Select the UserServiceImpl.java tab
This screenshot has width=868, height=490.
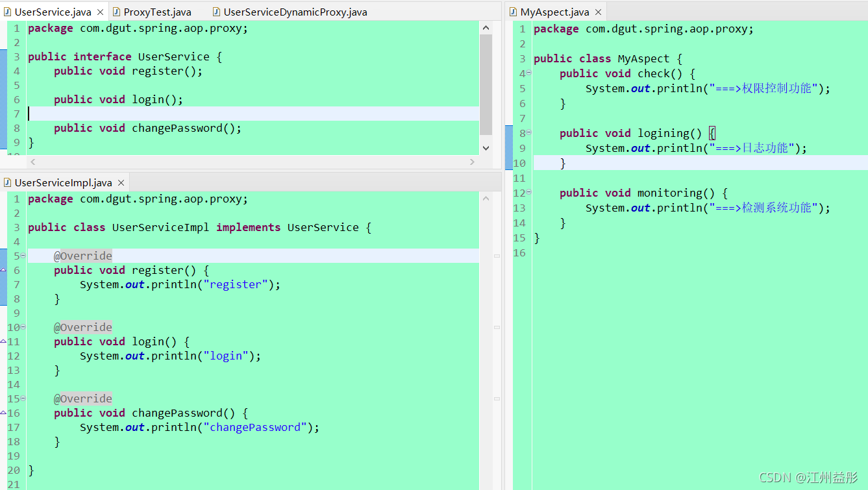point(63,183)
